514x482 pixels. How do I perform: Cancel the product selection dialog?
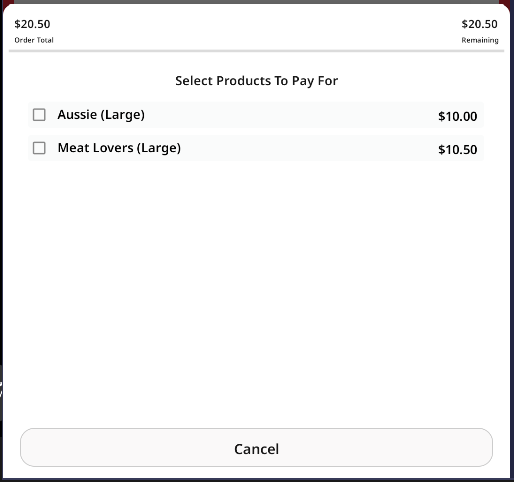tap(256, 447)
